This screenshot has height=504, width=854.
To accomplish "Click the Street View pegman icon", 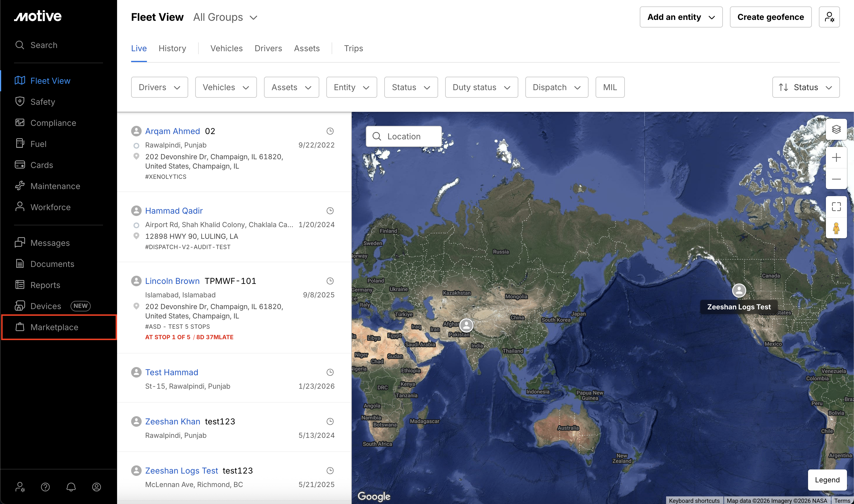I will tap(836, 228).
